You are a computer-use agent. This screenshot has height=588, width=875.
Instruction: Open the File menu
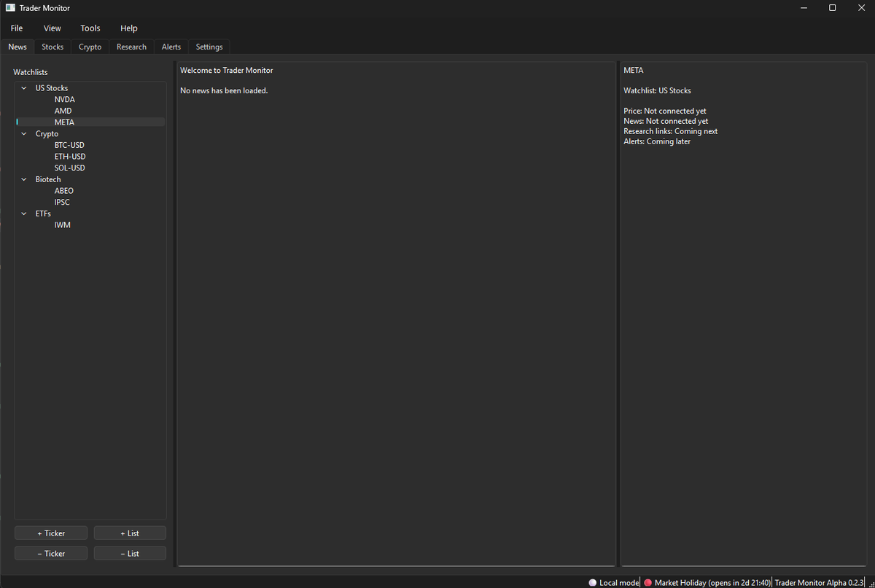17,28
